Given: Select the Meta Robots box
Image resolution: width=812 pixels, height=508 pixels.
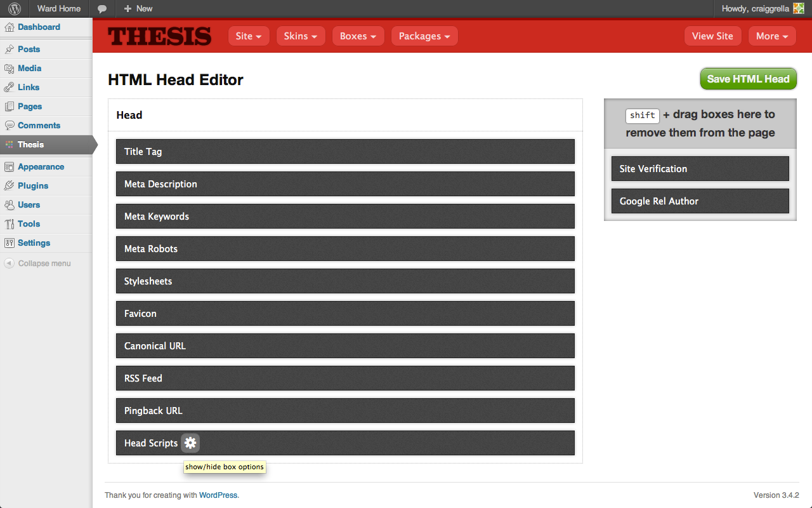Looking at the screenshot, I should pos(345,249).
